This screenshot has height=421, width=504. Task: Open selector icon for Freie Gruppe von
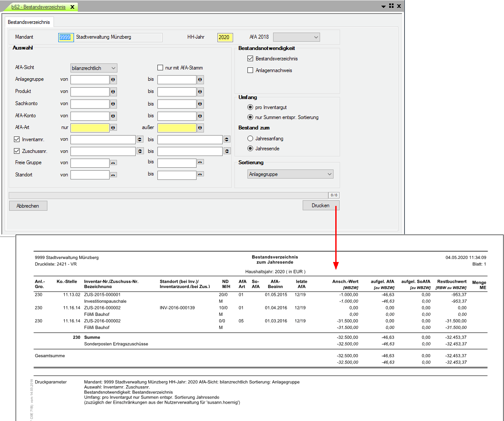point(113,162)
